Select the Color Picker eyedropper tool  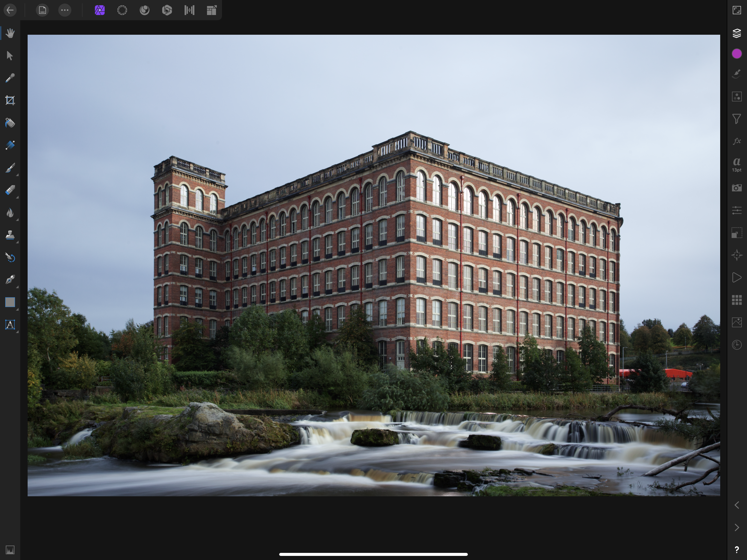[10, 78]
